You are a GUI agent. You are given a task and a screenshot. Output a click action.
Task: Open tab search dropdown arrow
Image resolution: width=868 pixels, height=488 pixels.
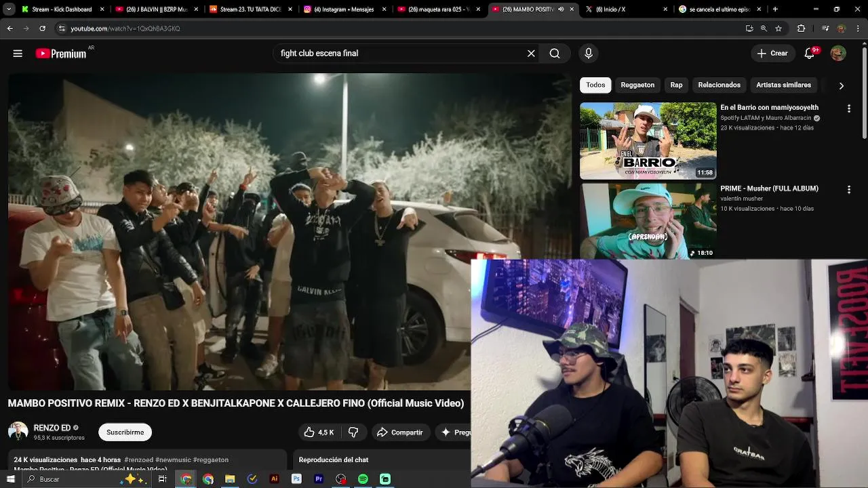tap(9, 9)
